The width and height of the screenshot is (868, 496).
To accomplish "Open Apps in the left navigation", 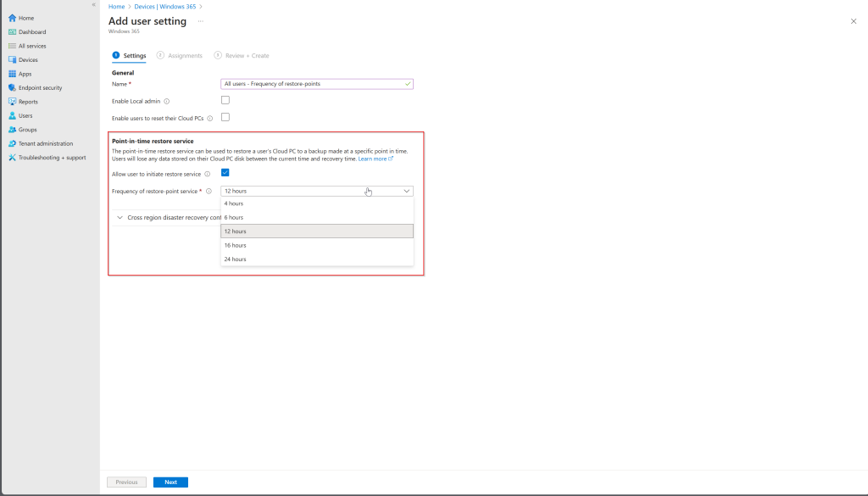I will [25, 74].
